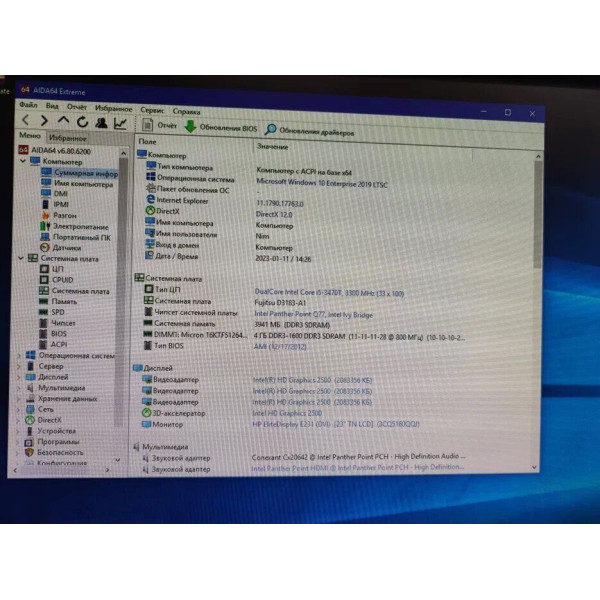This screenshot has width=600, height=600.
Task: Click the Безопасность shield icon
Action: 29,452
